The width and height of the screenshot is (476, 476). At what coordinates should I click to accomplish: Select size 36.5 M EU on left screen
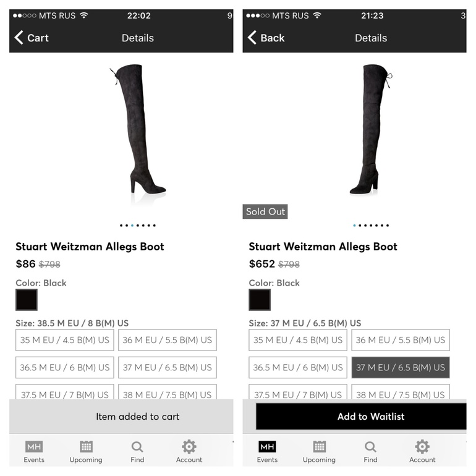tap(65, 367)
